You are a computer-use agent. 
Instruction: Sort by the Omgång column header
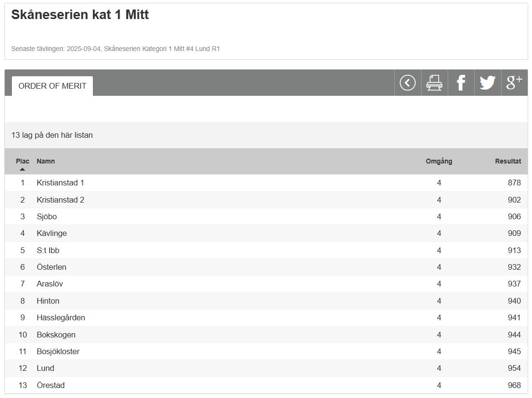pos(439,161)
